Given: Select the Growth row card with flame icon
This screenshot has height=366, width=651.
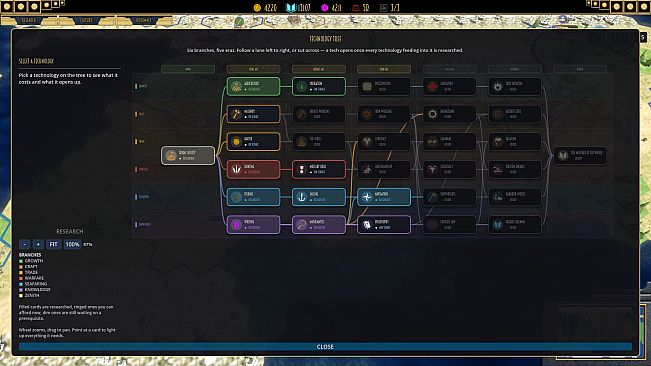Looking at the screenshot, I should pos(515,86).
